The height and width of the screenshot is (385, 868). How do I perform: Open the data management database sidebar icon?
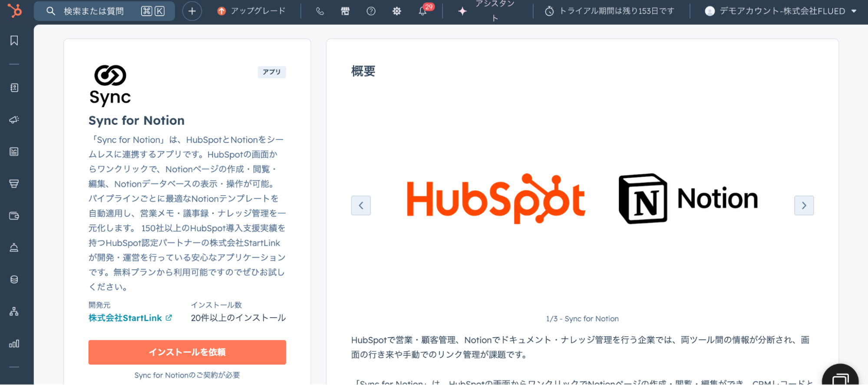14,279
